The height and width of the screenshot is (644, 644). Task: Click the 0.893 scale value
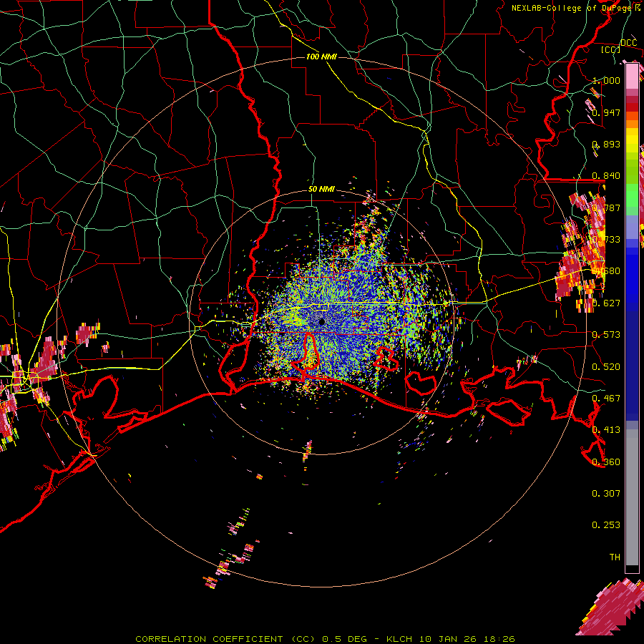606,144
